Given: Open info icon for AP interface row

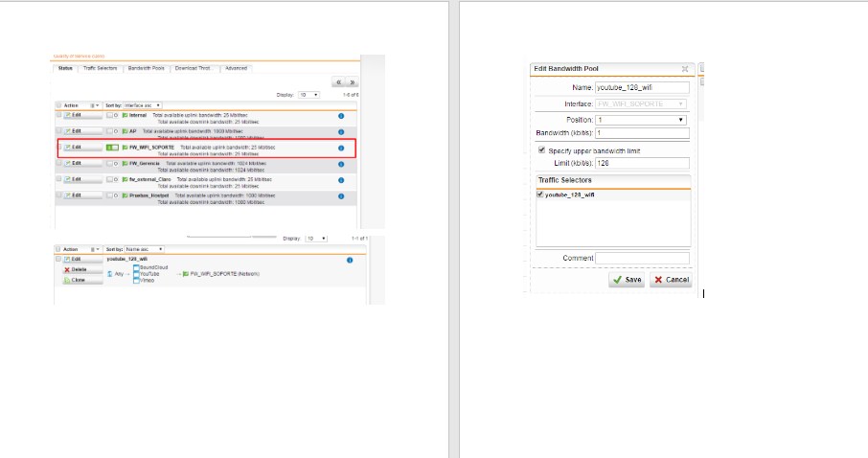Looking at the screenshot, I should pos(341,132).
